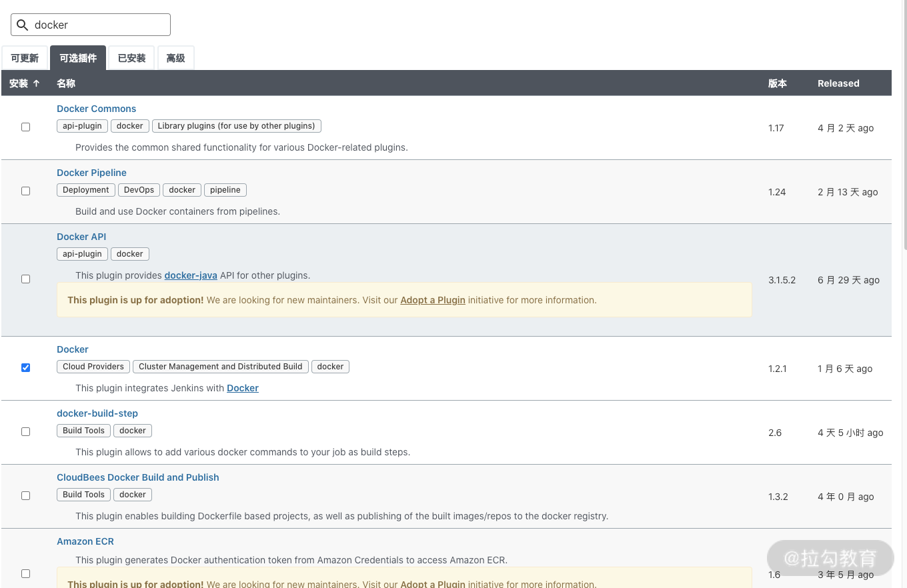Sort by the 名称 column header
Image resolution: width=907 pixels, height=588 pixels.
[x=66, y=83]
